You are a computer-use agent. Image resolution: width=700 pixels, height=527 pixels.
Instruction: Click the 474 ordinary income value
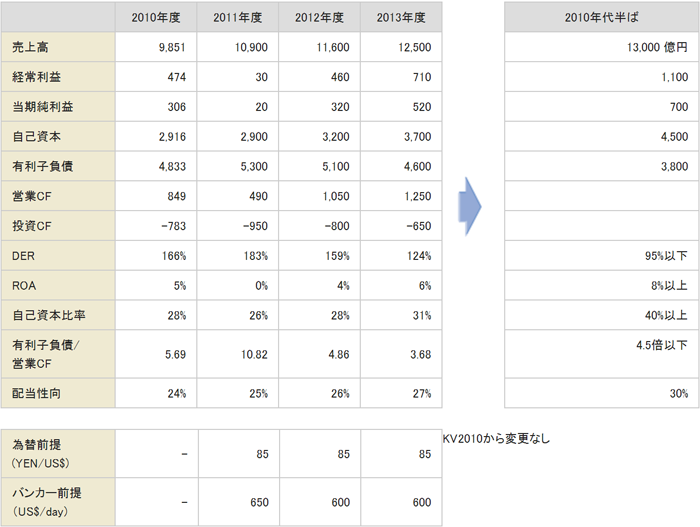tap(177, 77)
